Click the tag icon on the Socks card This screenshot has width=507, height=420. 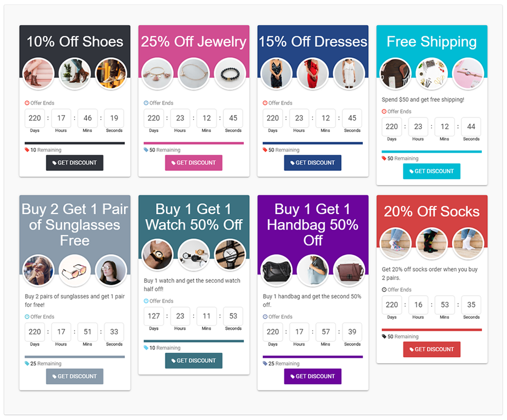pyautogui.click(x=384, y=337)
